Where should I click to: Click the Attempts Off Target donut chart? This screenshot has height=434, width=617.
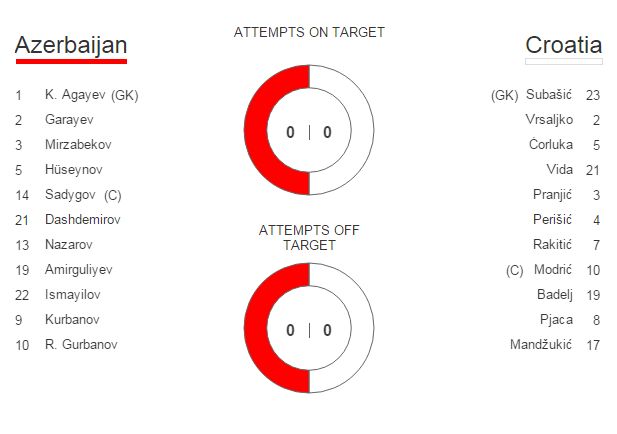(309, 330)
